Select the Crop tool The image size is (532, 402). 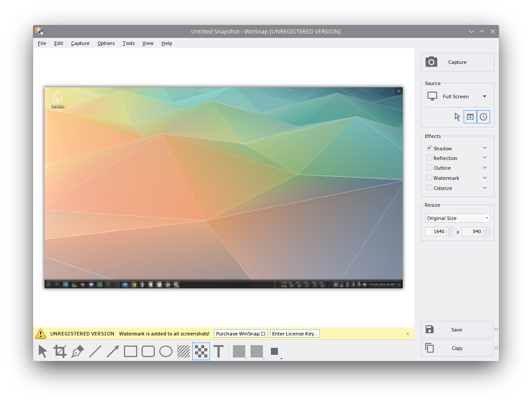click(60, 351)
